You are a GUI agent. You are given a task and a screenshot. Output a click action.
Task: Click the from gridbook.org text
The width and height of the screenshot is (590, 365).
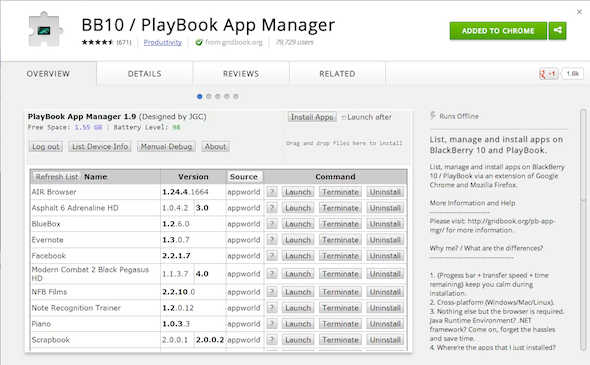coord(234,42)
